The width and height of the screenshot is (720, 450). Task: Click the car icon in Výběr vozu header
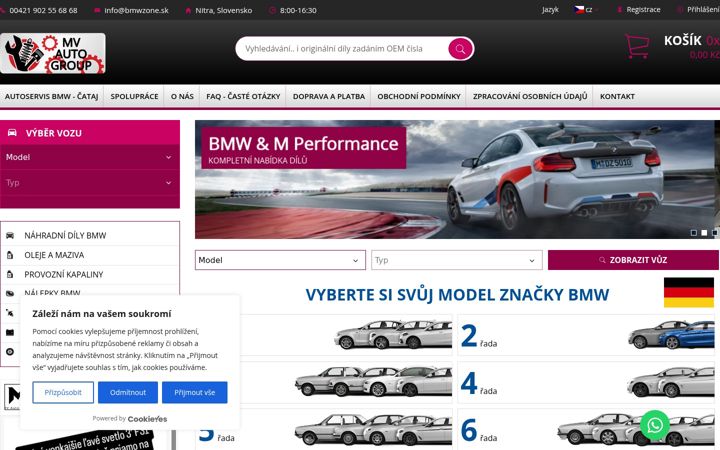[12, 133]
